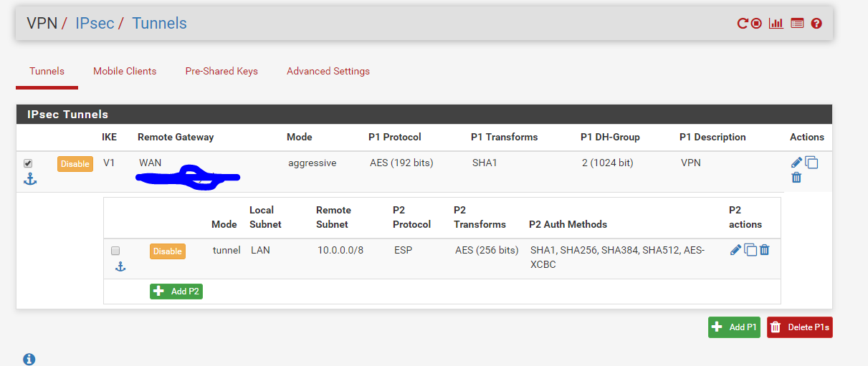Click the blue info icon below table
Viewport: 868px width, 366px height.
(29, 359)
